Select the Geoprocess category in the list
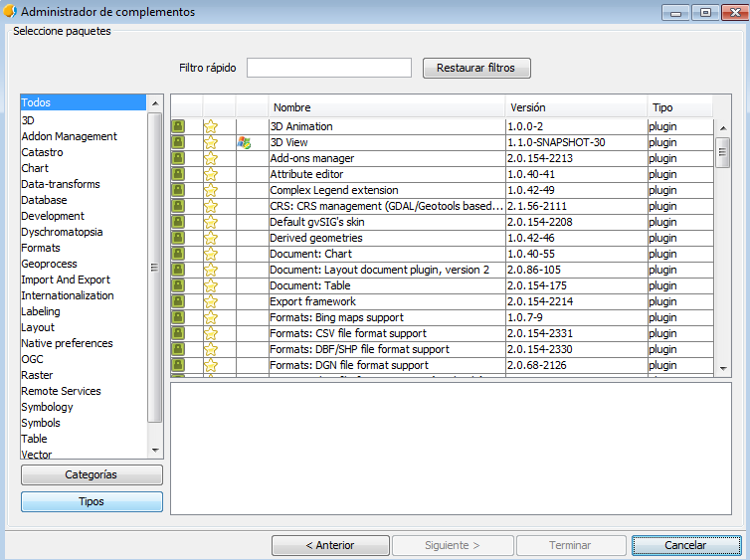750x560 pixels. (x=49, y=264)
